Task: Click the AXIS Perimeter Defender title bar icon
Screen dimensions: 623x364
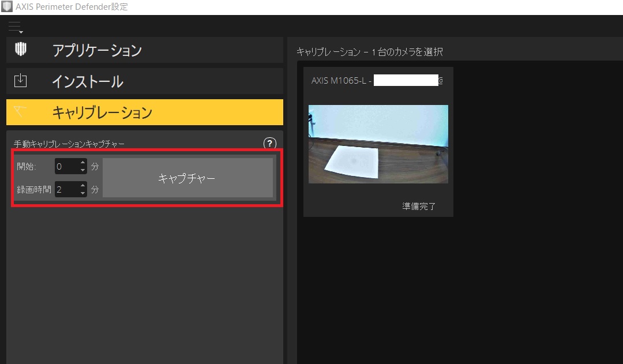Action: (7, 6)
